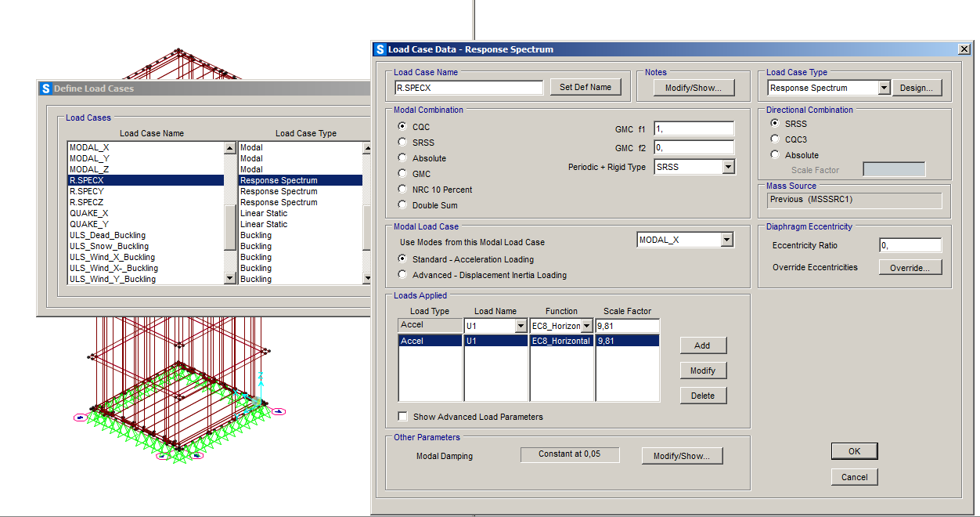Expand the U1 Load Name dropdown
This screenshot has height=517, width=980.
coord(521,326)
